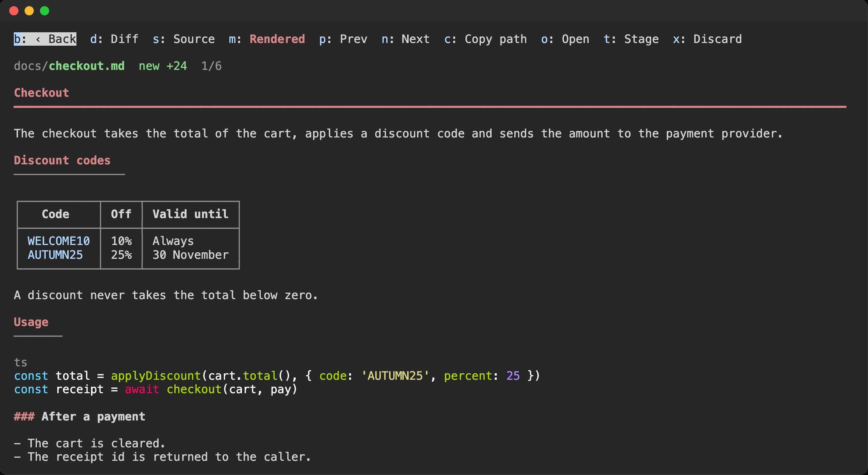
Task: Minimize the window with yellow button
Action: point(29,11)
